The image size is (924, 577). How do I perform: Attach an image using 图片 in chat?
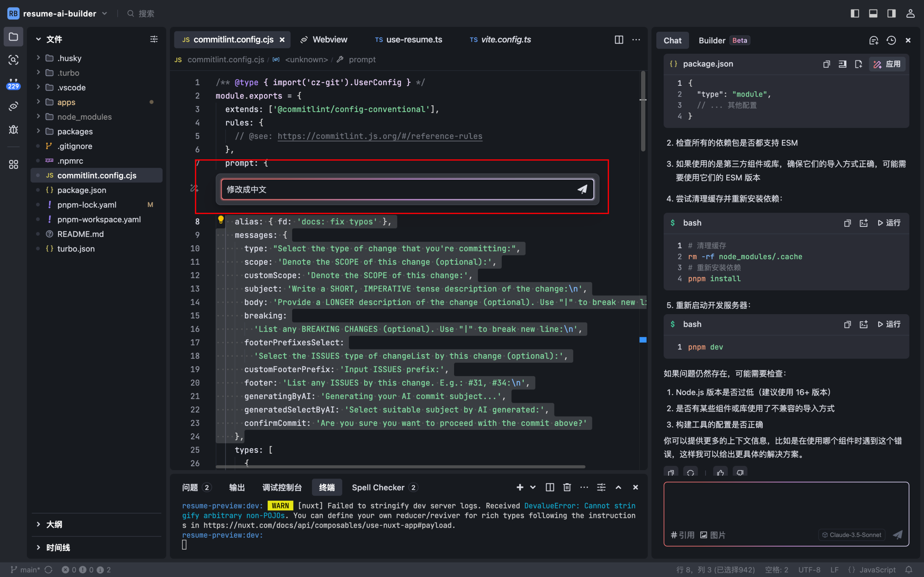[x=714, y=535]
